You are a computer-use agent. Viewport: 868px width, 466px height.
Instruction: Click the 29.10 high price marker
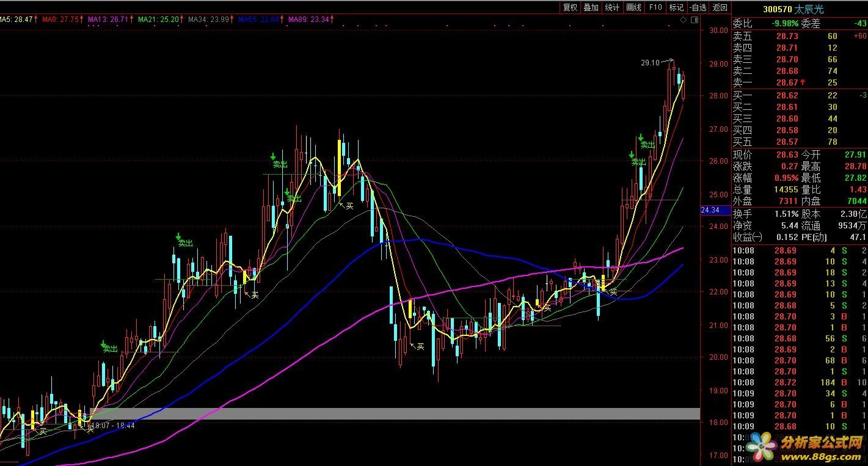tap(650, 62)
